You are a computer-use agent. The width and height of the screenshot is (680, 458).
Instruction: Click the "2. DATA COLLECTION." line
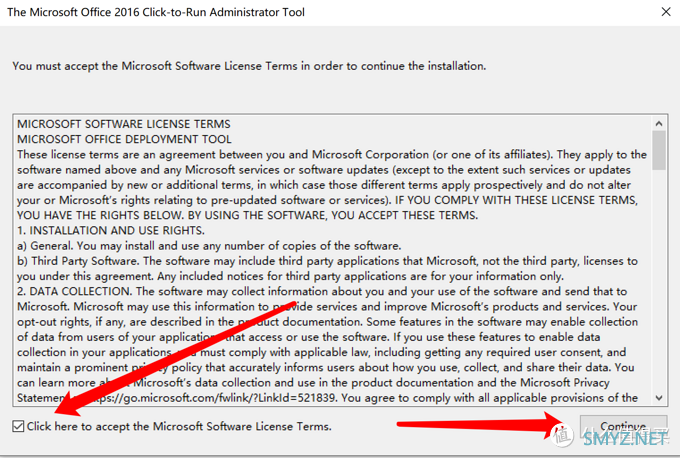tap(322, 291)
